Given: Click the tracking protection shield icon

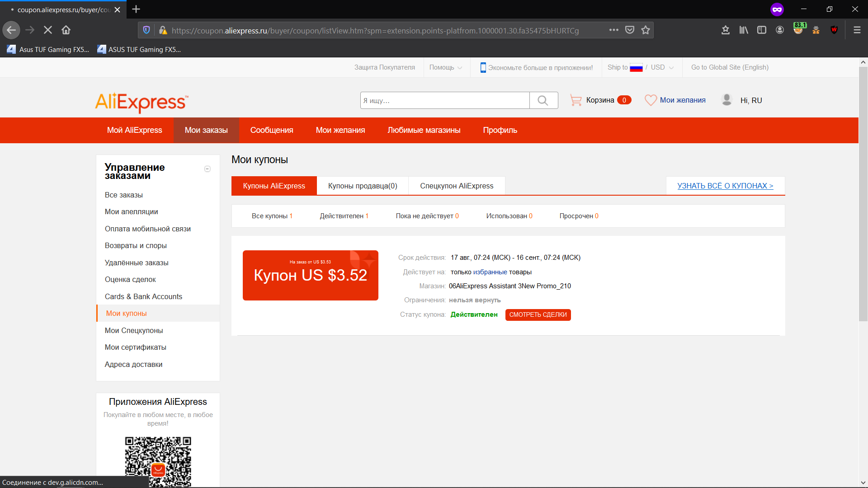Looking at the screenshot, I should [x=146, y=30].
